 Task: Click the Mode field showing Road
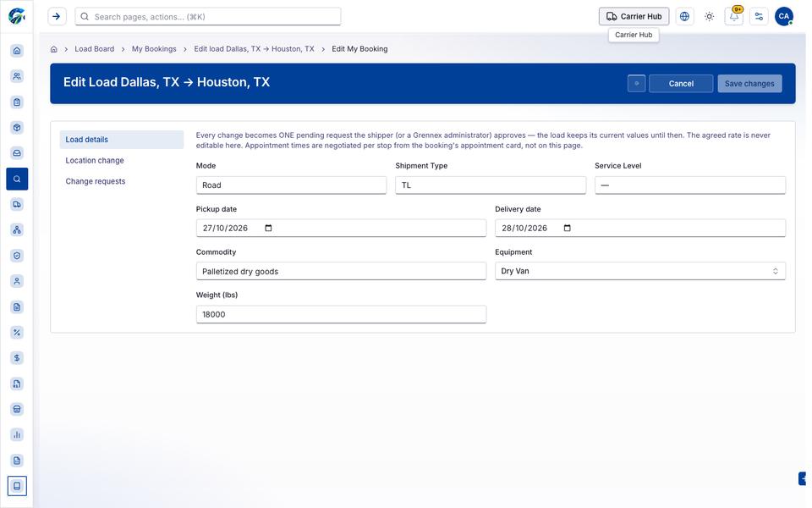tap(291, 185)
